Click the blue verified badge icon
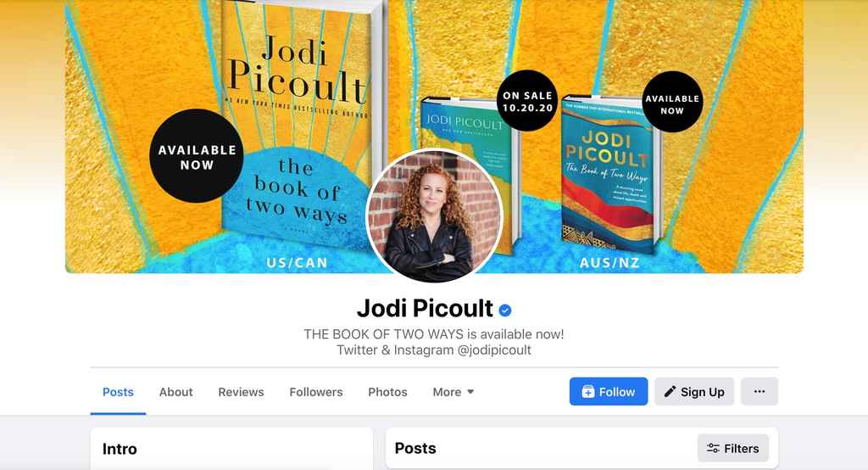 pos(505,311)
